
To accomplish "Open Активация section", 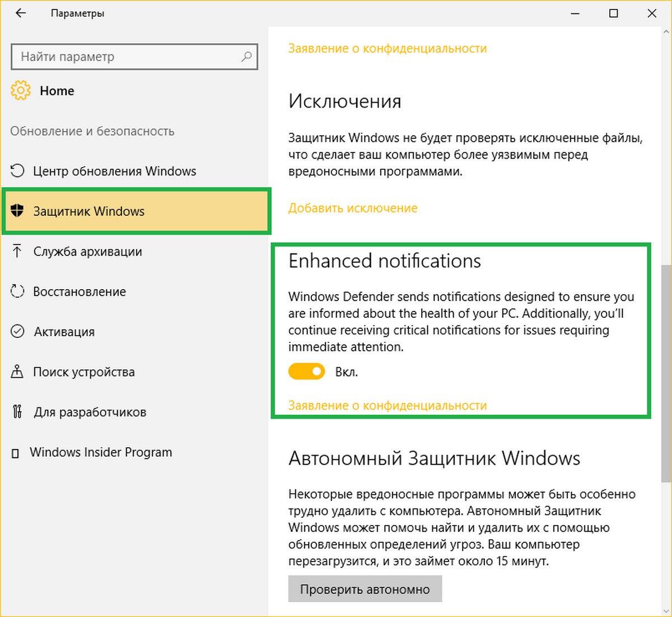I will point(136,332).
